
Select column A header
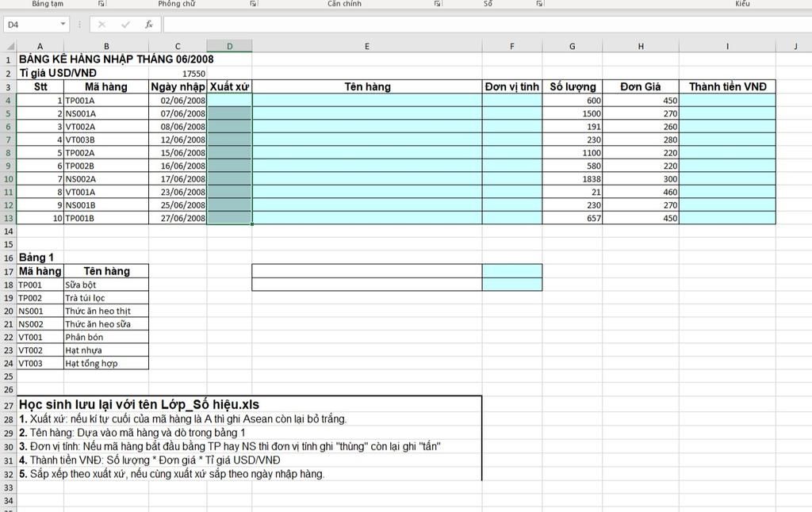40,46
